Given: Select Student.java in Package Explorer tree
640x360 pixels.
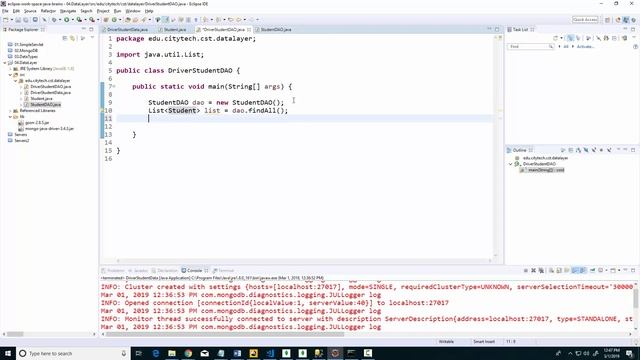Looking at the screenshot, I should pyautogui.click(x=41, y=99).
